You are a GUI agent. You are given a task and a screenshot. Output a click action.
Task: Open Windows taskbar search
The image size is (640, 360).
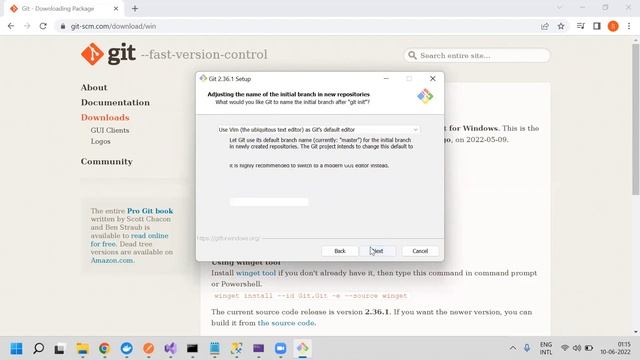[38, 349]
